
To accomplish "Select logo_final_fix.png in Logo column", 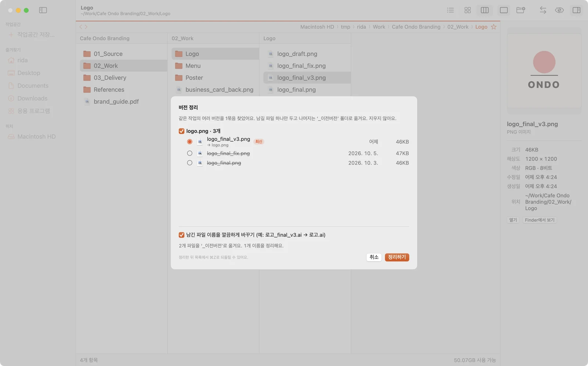I will pyautogui.click(x=307, y=66).
